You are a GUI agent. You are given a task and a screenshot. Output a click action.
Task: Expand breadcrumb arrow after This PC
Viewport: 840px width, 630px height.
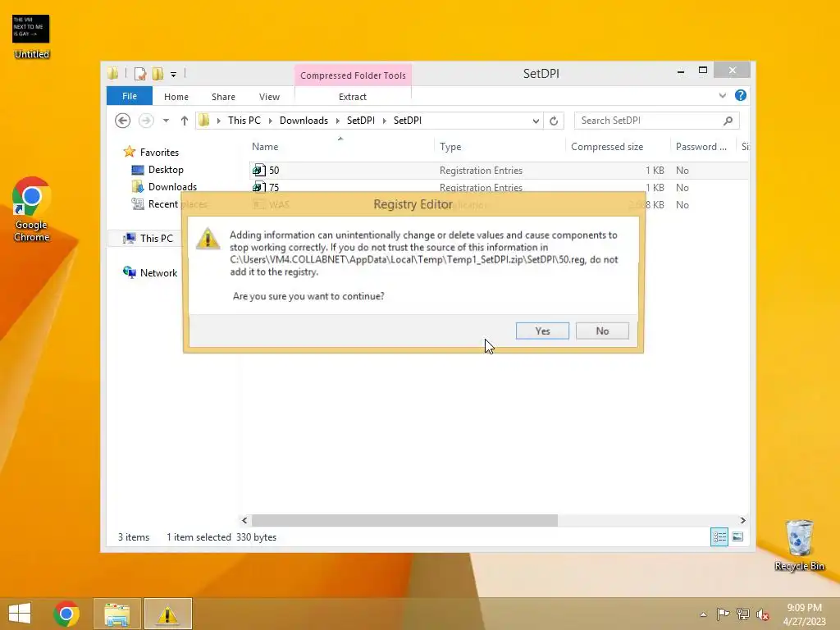coord(270,121)
